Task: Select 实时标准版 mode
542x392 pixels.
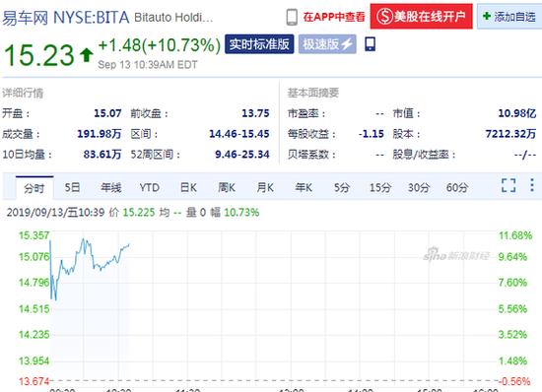Action: coord(259,44)
